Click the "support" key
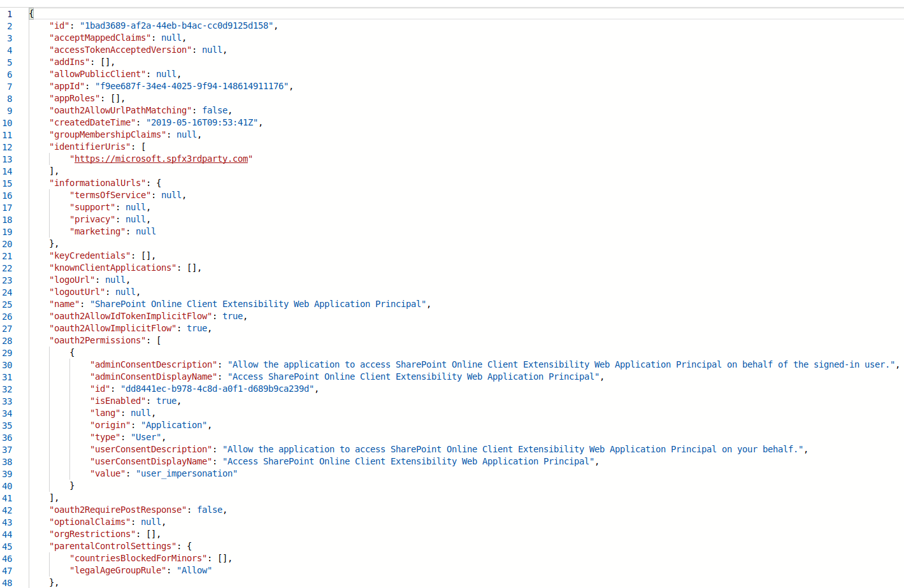Viewport: 904px width, 588px height. (x=92, y=207)
